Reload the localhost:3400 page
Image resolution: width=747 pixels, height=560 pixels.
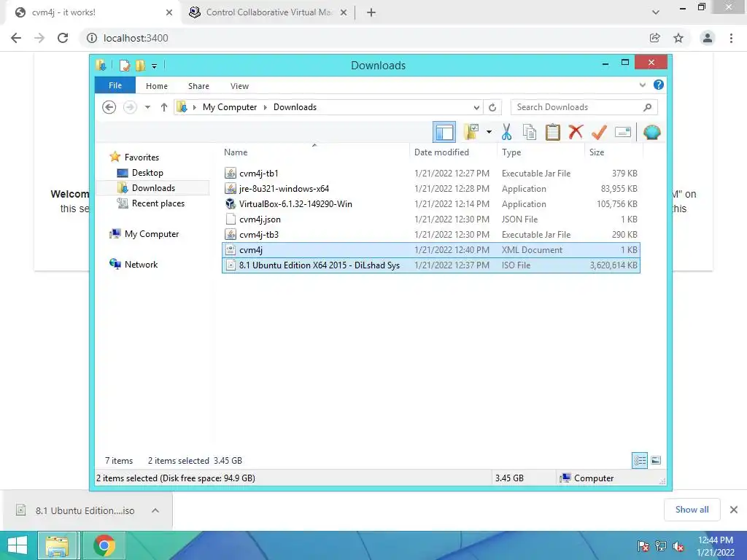point(63,38)
